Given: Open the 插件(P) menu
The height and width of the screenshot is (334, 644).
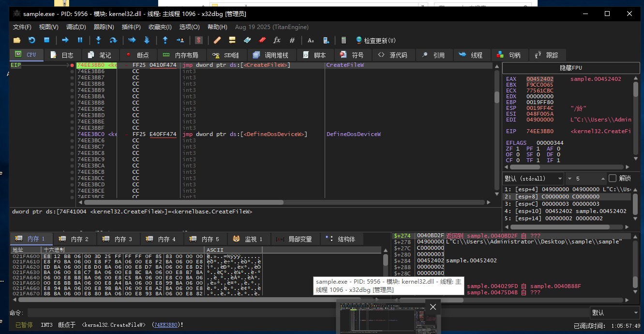Looking at the screenshot, I should coord(131,27).
